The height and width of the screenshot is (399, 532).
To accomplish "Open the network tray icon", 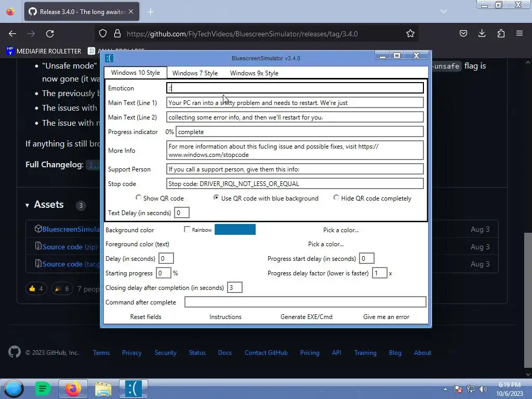I will (x=471, y=389).
